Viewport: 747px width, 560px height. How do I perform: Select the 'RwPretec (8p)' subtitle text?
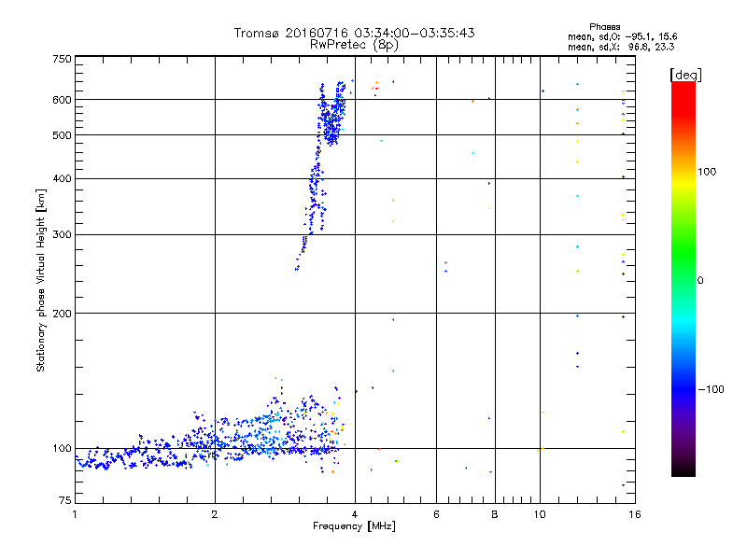(x=354, y=45)
